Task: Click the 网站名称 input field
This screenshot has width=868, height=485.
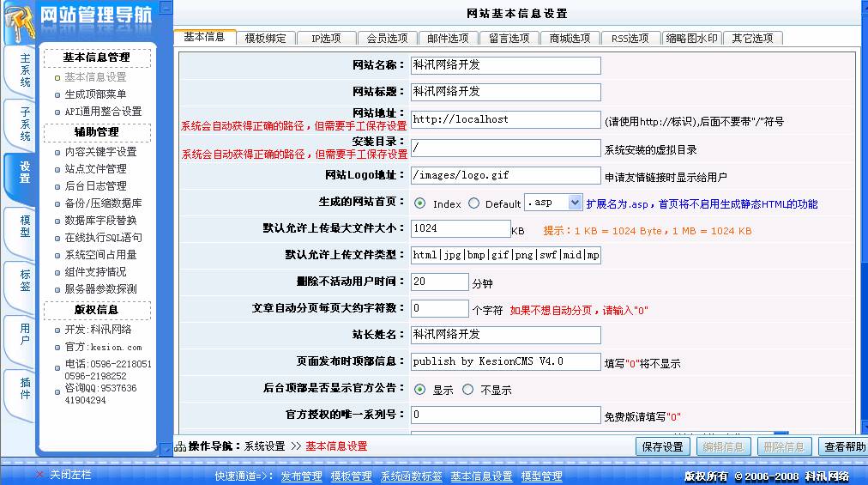Action: (505, 65)
